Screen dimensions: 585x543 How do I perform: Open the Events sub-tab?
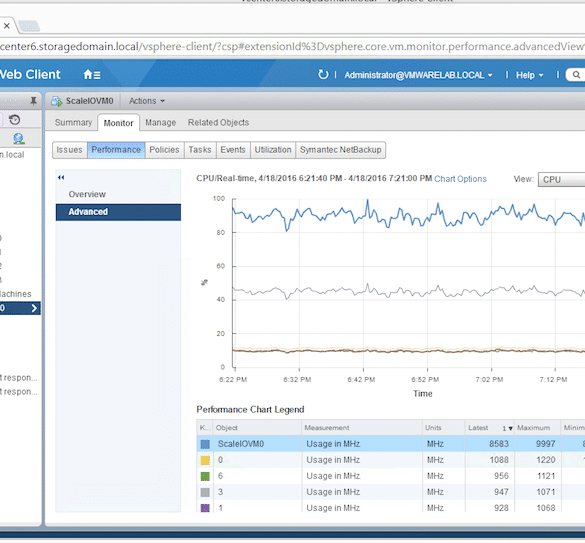233,150
